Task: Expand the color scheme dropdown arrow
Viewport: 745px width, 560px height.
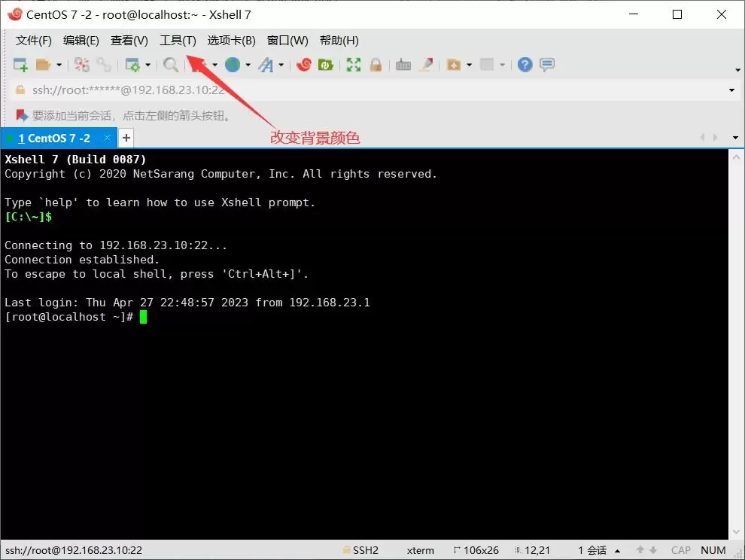Action: tap(214, 65)
